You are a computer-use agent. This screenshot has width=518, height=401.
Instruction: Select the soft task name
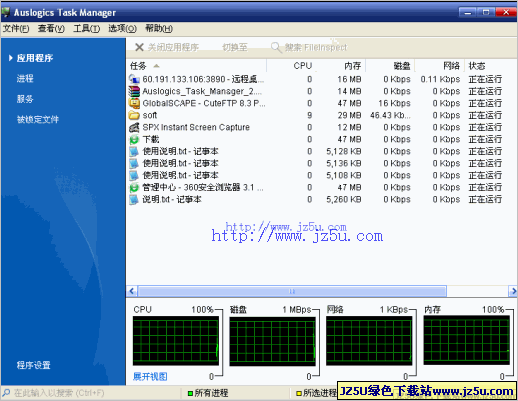click(x=150, y=115)
